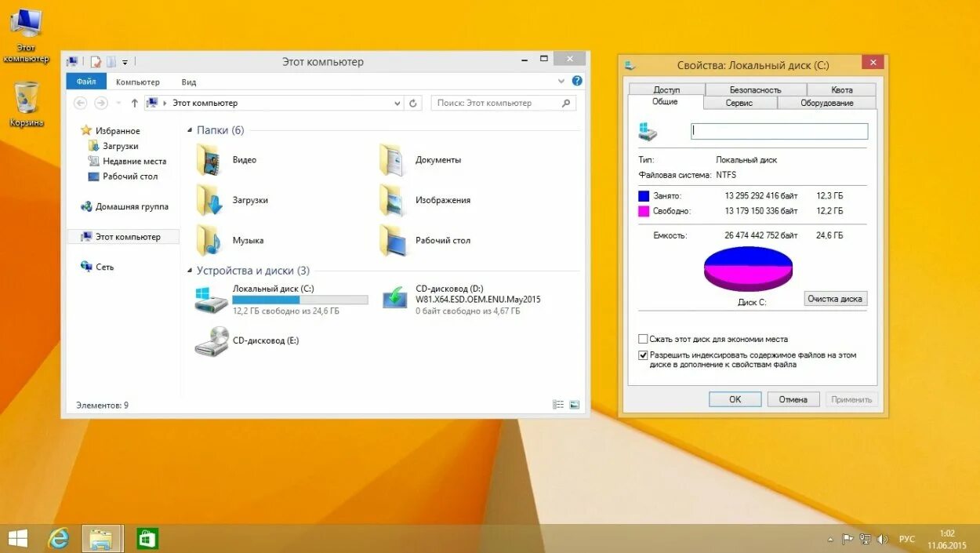Open Этот компьютер desktop icon
Viewport: 980px width, 553px height.
click(25, 35)
